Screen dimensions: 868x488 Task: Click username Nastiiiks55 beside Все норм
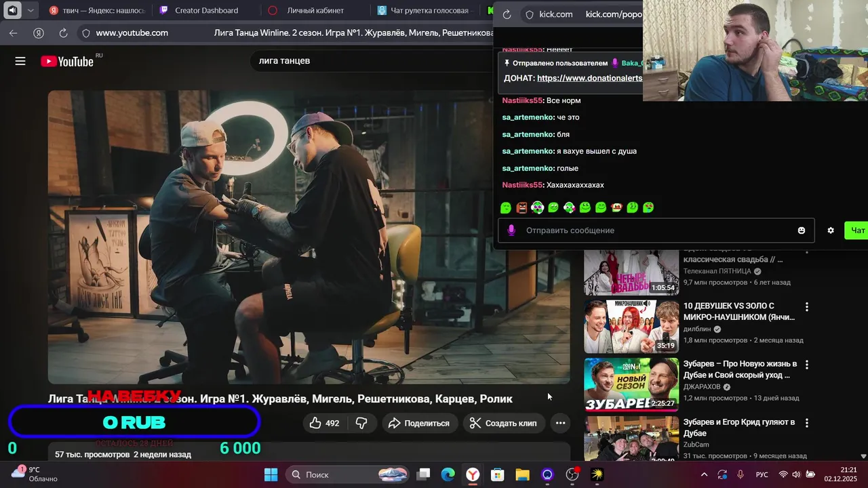coord(522,100)
